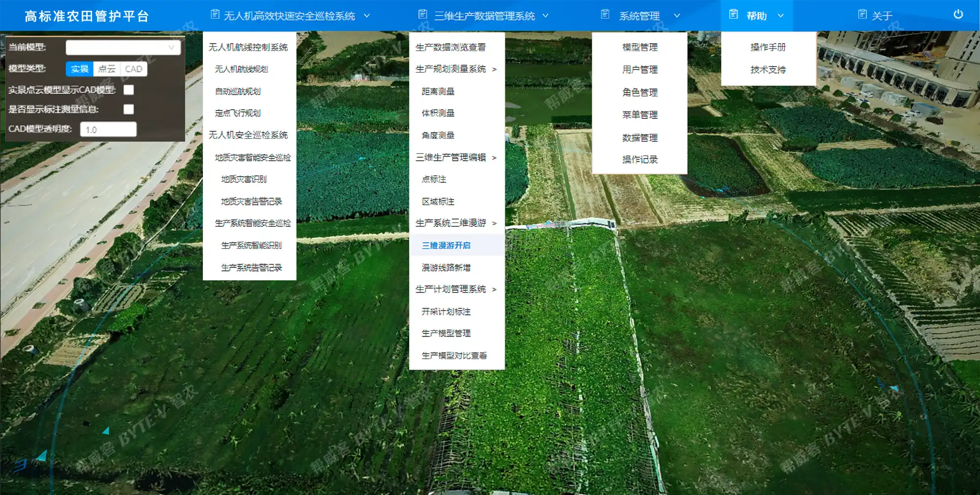Viewport: 980px width, 495px height.
Task: Open 地质灾害告警记录 menu entry
Action: [251, 201]
